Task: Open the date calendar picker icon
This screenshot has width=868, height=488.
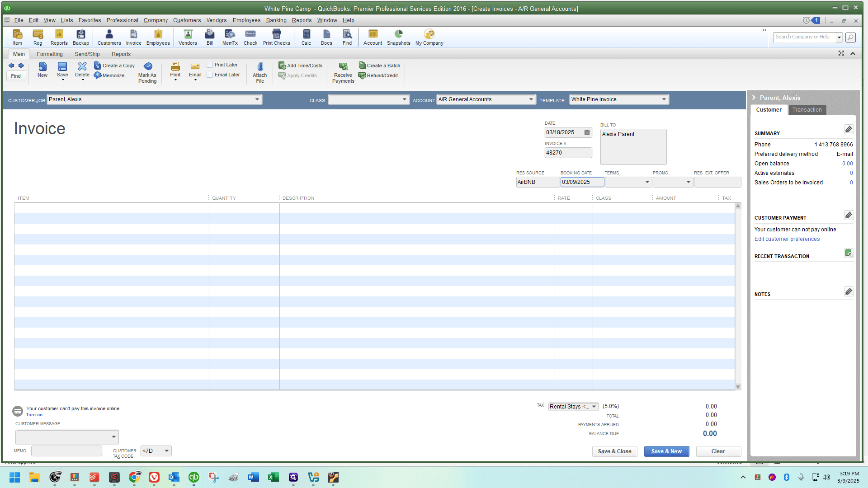Action: 587,132
